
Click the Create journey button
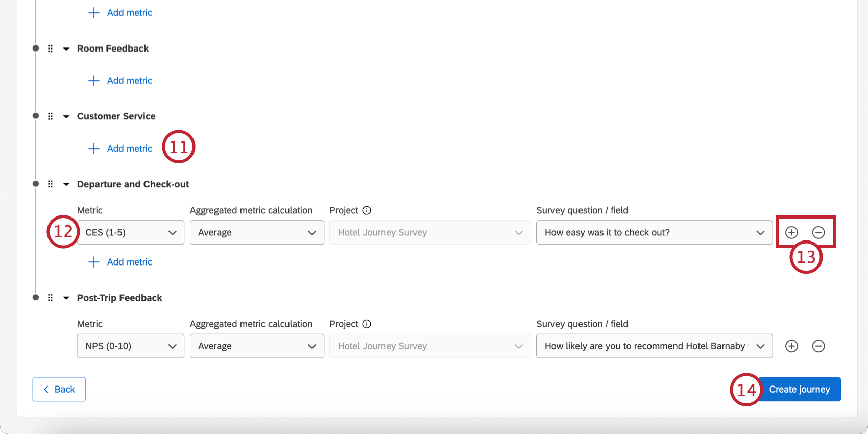pyautogui.click(x=799, y=390)
